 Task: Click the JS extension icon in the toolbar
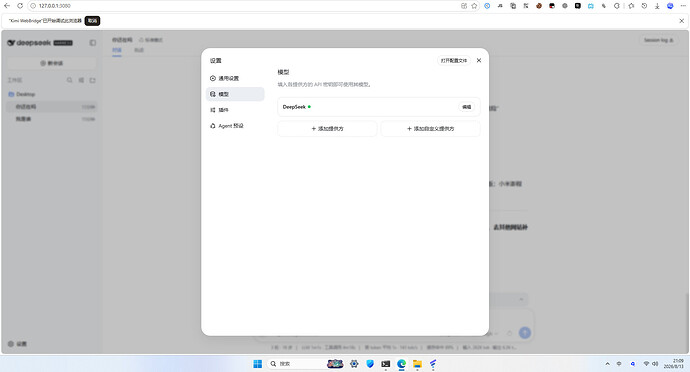click(x=500, y=6)
